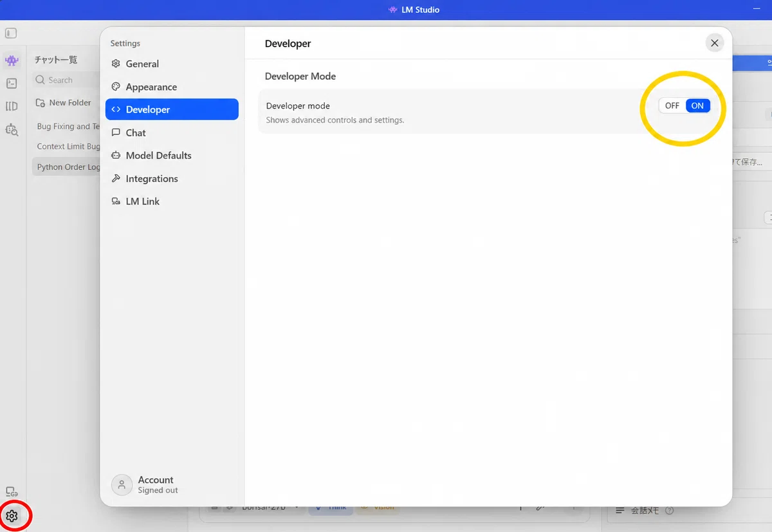Focus the chat Search field
Viewport: 772px width, 532px height.
pyautogui.click(x=67, y=80)
